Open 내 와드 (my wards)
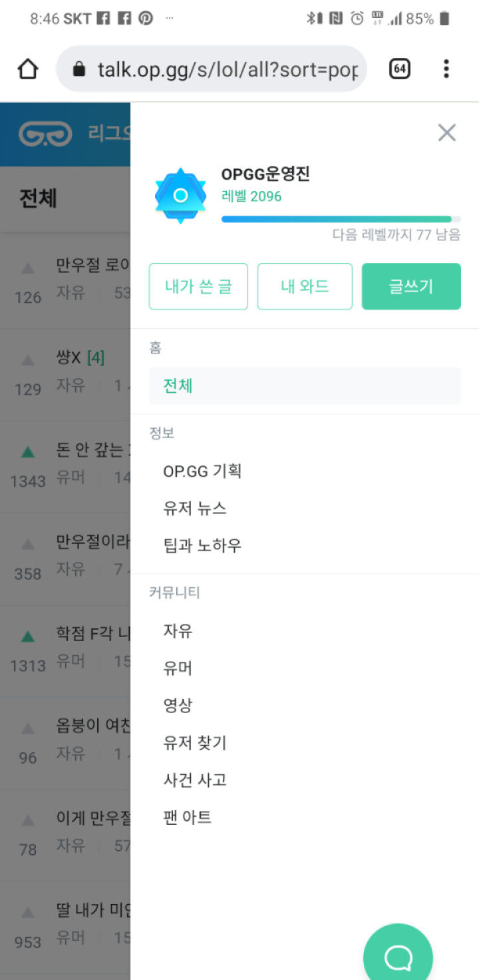The height and width of the screenshot is (980, 479). (305, 286)
